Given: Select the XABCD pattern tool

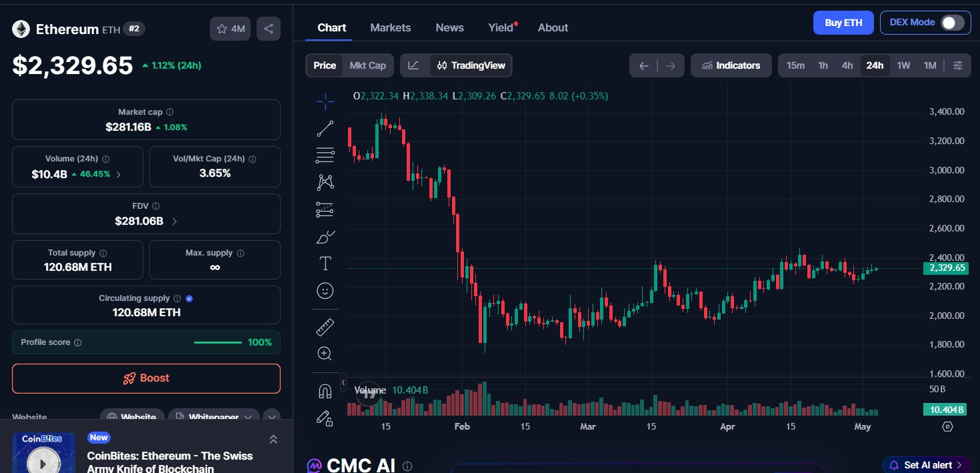Looking at the screenshot, I should pos(325,182).
